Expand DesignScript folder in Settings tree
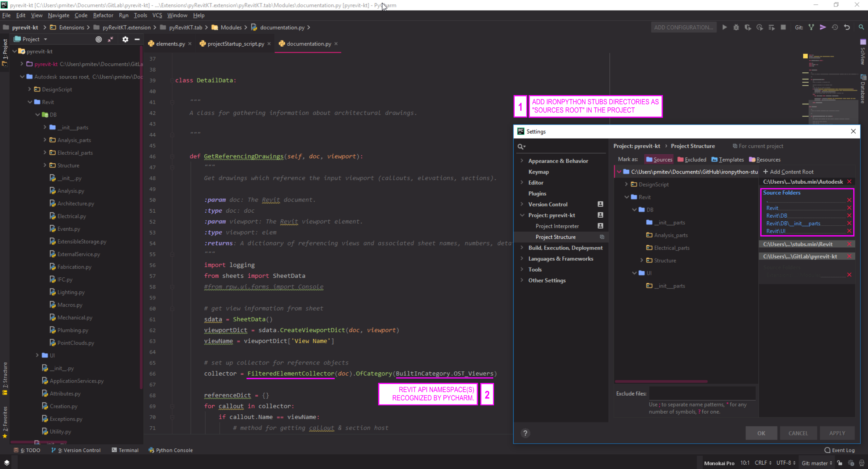The width and height of the screenshot is (868, 469). click(x=626, y=184)
